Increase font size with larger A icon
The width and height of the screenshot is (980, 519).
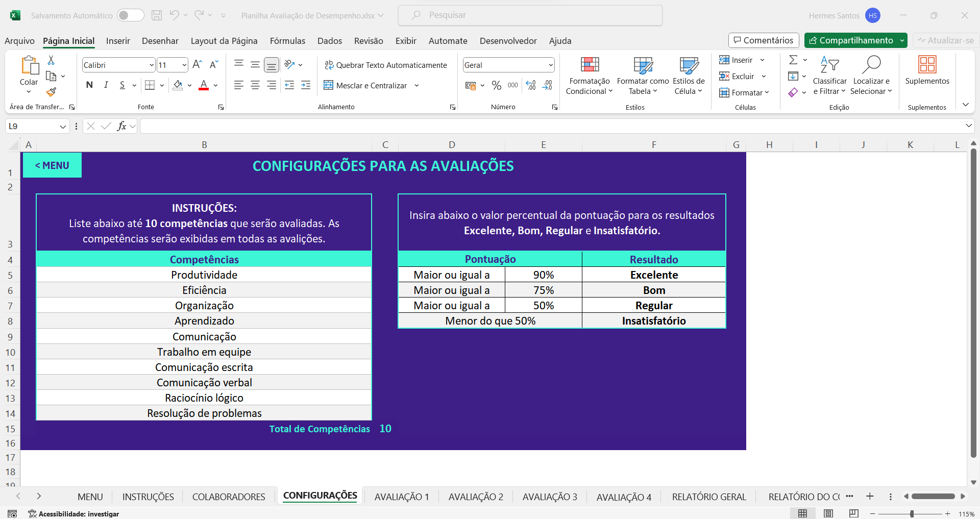[197, 65]
